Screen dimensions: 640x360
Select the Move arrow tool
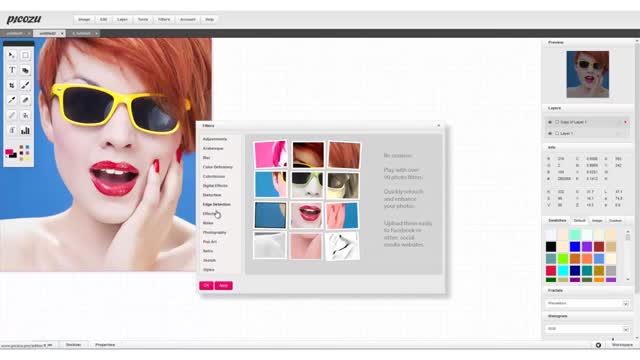[x=12, y=55]
